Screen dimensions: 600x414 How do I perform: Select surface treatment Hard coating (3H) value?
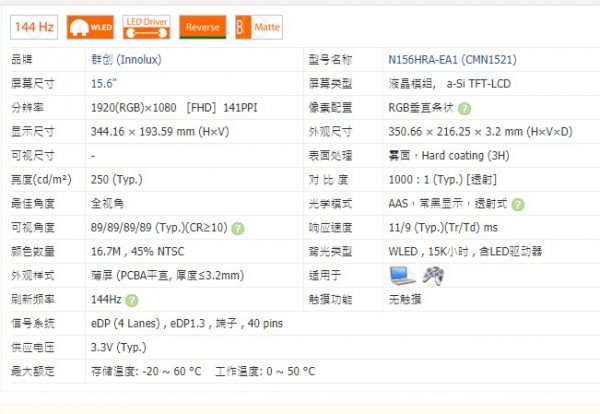pyautogui.click(x=465, y=156)
